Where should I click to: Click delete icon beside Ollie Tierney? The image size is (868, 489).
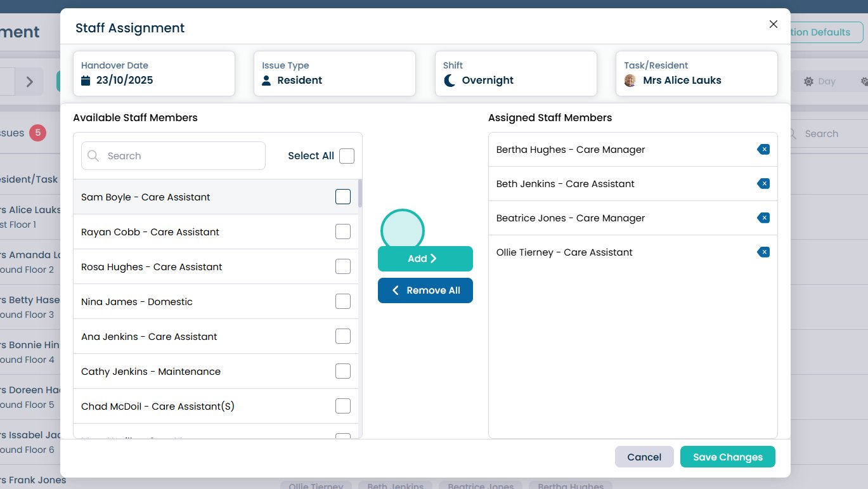tap(763, 252)
